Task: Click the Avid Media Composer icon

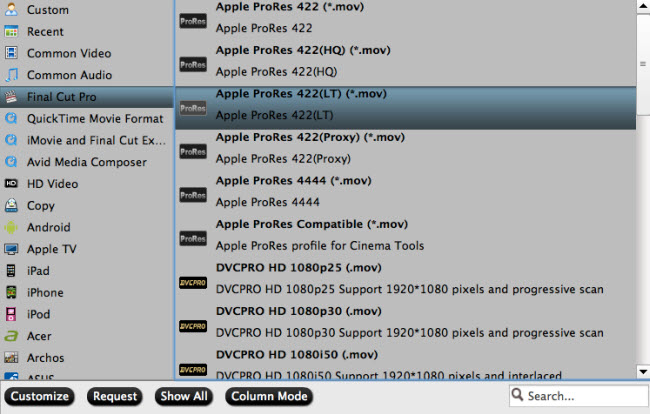Action: click(x=11, y=162)
